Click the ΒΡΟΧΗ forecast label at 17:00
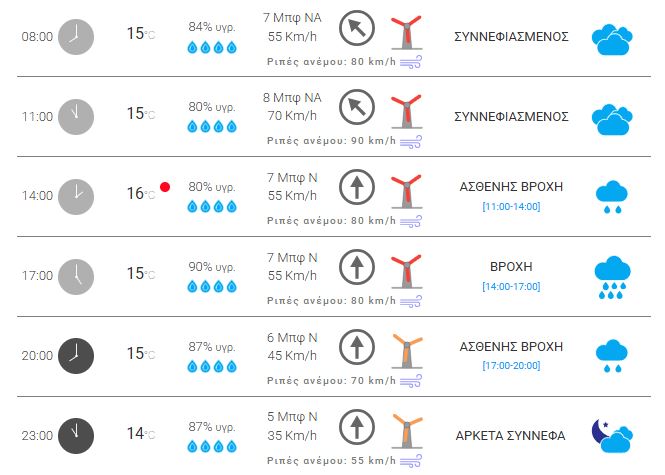Image resolution: width=665 pixels, height=475 pixels. tap(510, 268)
